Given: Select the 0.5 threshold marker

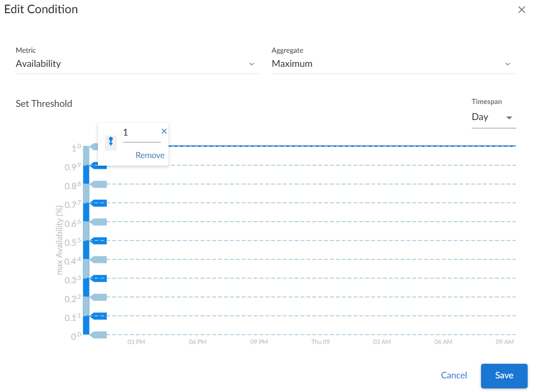Looking at the screenshot, I should pyautogui.click(x=99, y=240).
